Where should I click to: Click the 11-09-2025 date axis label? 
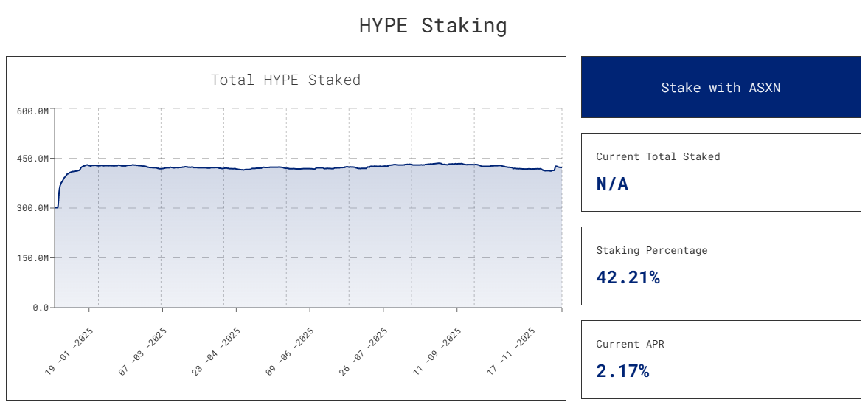[438, 352]
